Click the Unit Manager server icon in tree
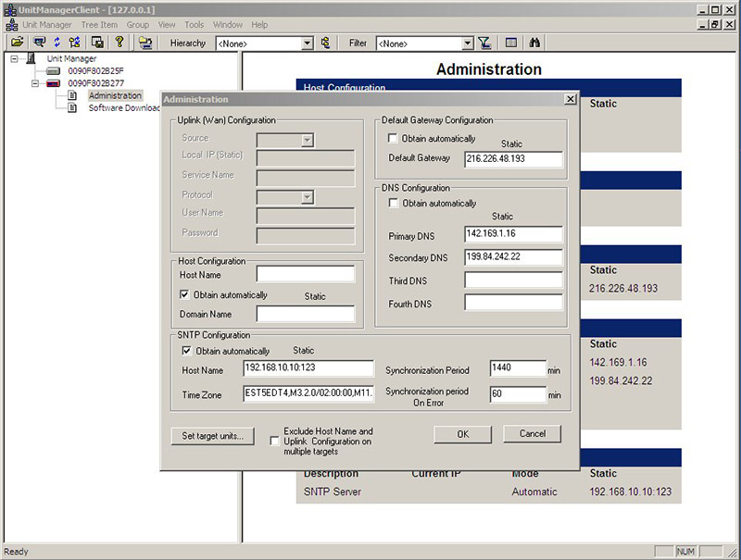Screen dimensions: 741x560 pyautogui.click(x=31, y=58)
